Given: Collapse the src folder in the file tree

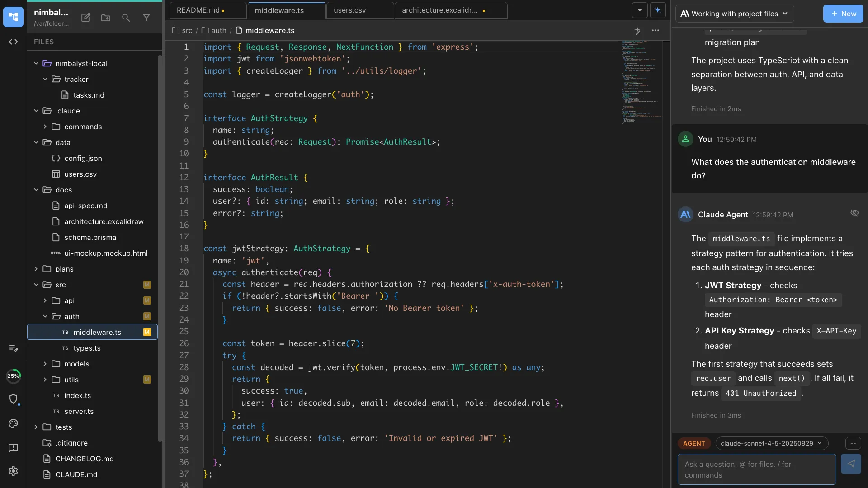Looking at the screenshot, I should click(x=36, y=285).
